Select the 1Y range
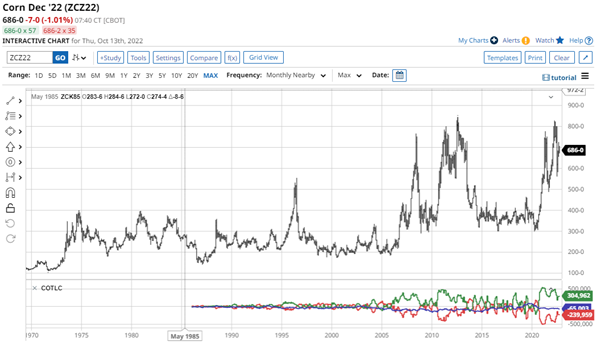 click(x=123, y=76)
